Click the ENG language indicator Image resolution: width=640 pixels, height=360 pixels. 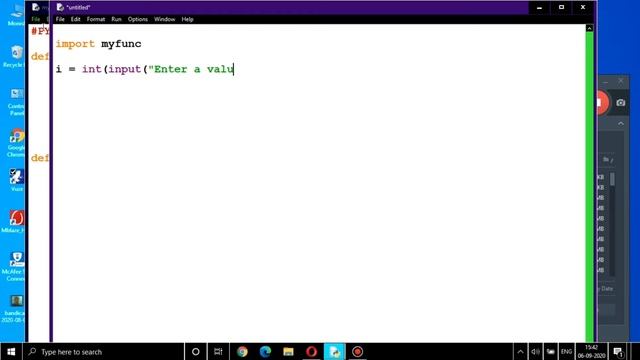click(566, 351)
